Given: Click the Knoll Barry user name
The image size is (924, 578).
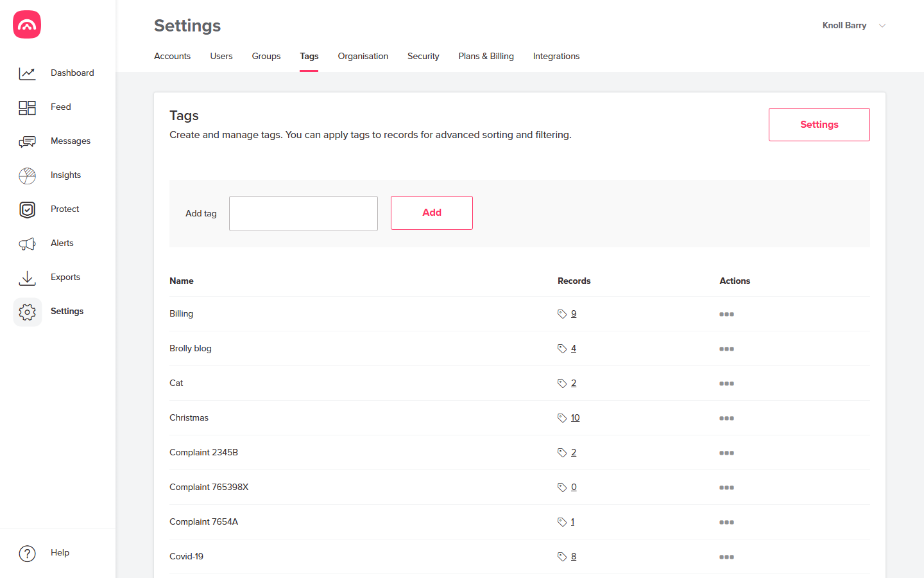Looking at the screenshot, I should [844, 25].
